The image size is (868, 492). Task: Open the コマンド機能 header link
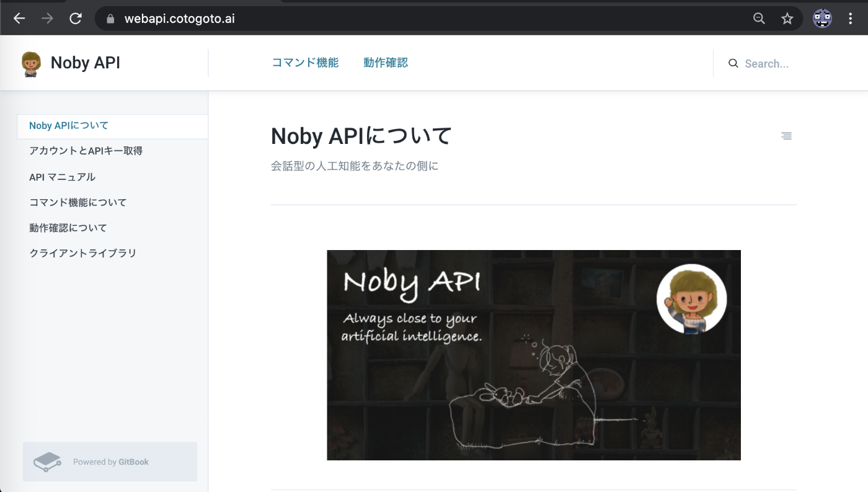(305, 63)
